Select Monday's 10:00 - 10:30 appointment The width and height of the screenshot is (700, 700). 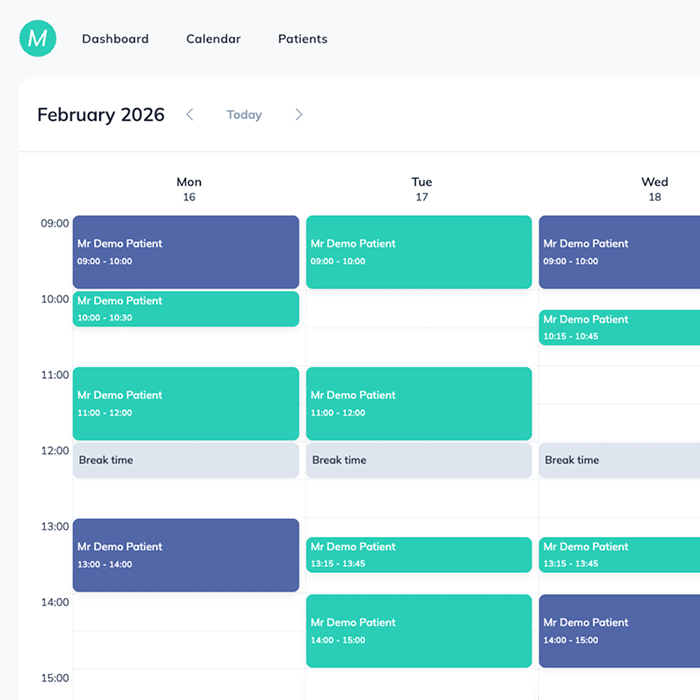point(186,309)
